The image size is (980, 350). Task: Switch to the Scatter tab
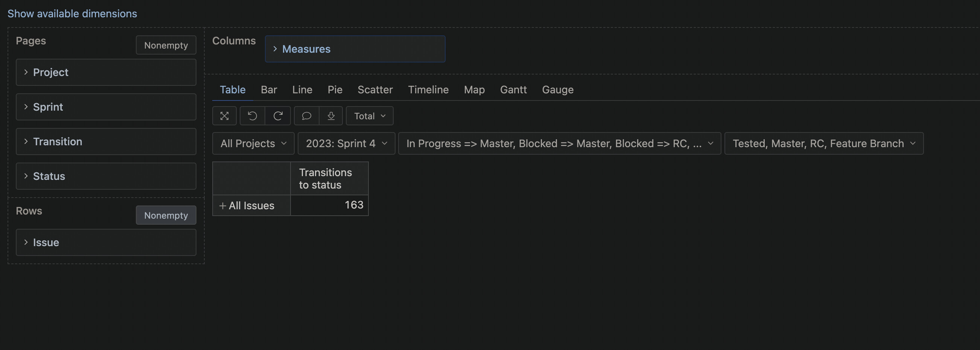pos(375,90)
